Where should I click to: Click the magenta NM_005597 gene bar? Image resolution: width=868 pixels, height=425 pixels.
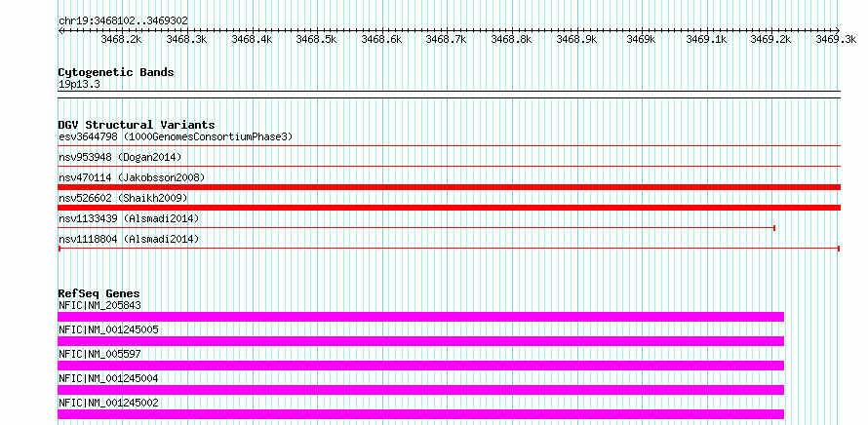420,366
